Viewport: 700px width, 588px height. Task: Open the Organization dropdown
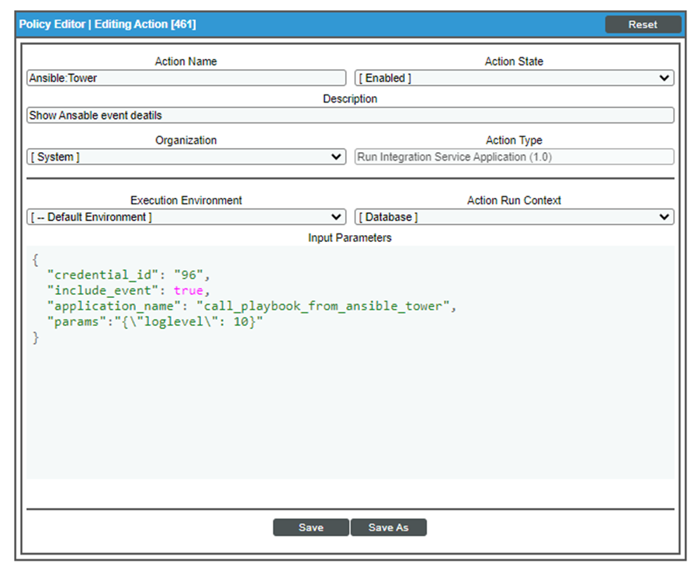pyautogui.click(x=186, y=157)
